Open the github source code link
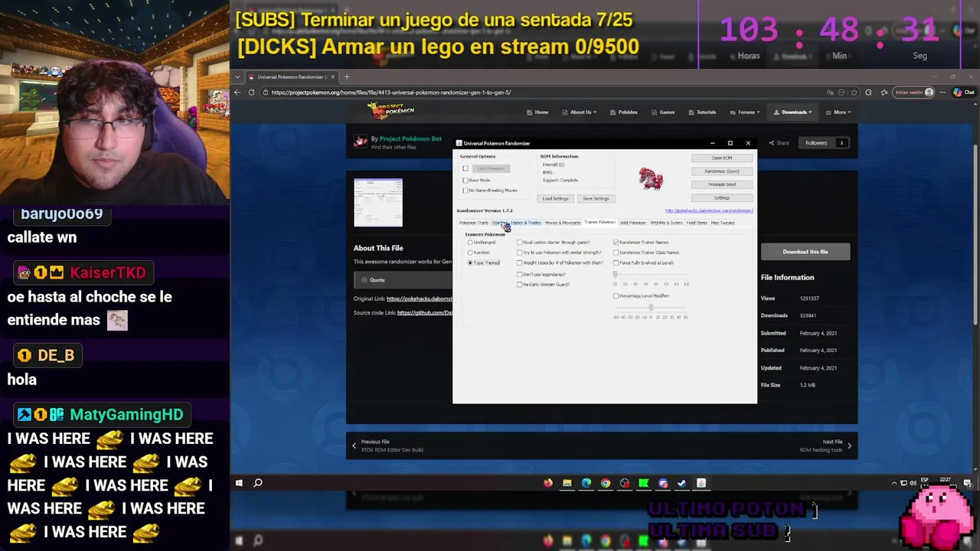Image resolution: width=980 pixels, height=551 pixels. 424,313
